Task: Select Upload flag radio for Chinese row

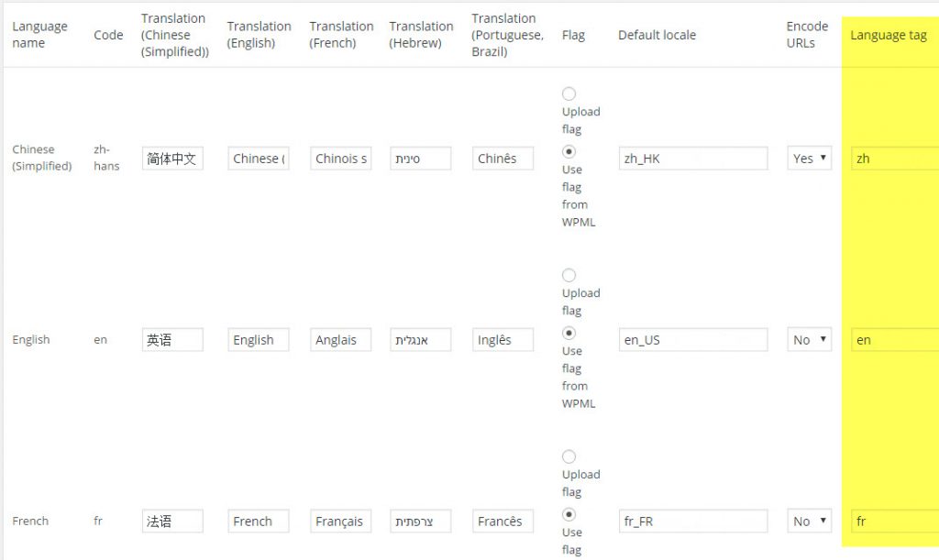Action: (x=569, y=93)
